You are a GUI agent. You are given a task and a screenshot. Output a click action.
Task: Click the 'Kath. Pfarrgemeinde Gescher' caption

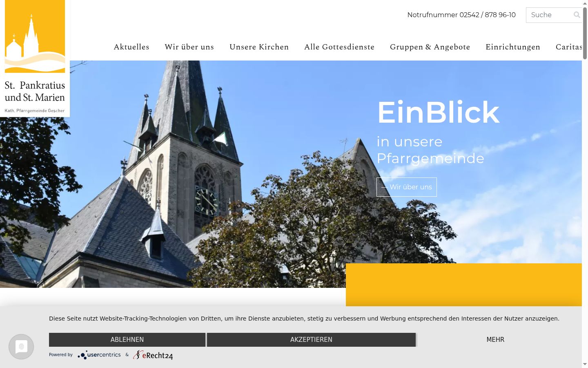[x=35, y=111]
